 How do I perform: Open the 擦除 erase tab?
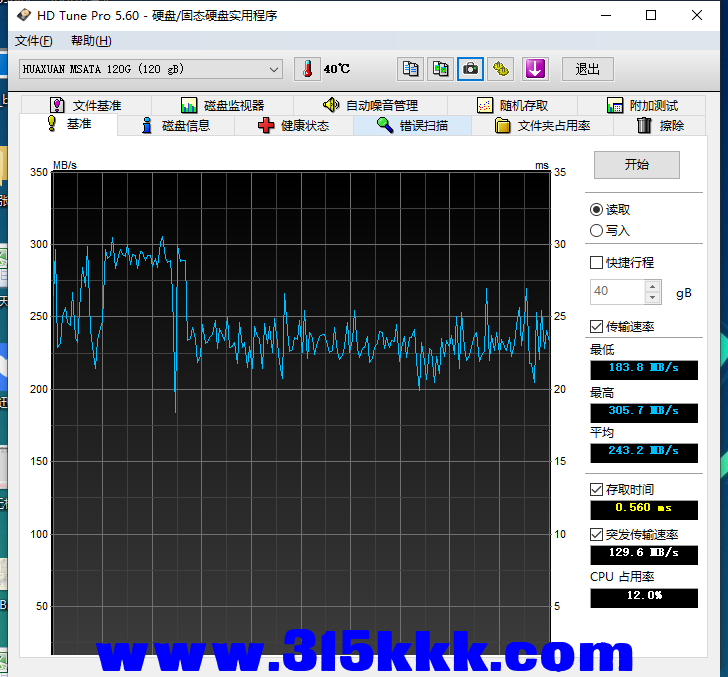(x=660, y=126)
